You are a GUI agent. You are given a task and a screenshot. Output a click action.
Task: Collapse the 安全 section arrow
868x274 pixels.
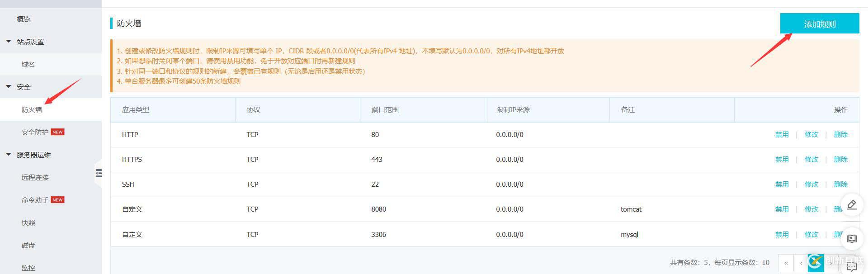(9, 86)
